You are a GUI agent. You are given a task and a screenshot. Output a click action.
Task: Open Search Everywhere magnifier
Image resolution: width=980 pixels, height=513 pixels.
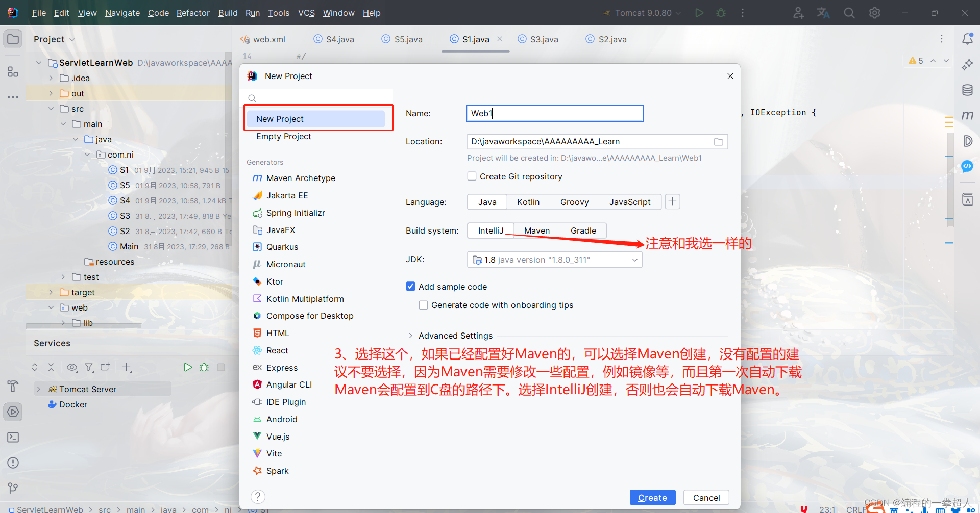[849, 13]
